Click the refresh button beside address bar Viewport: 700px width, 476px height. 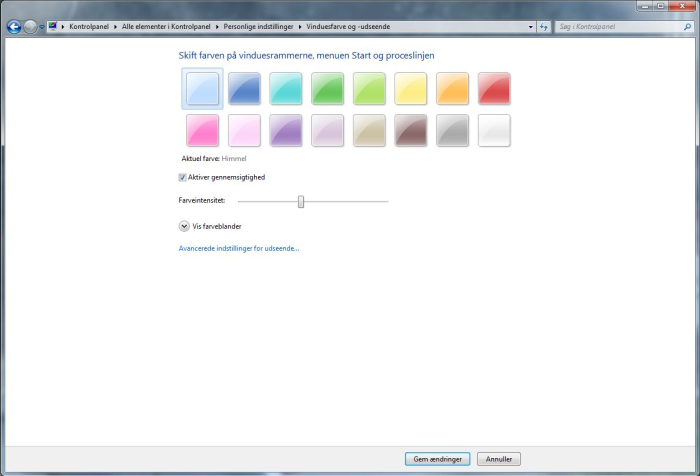click(x=543, y=27)
